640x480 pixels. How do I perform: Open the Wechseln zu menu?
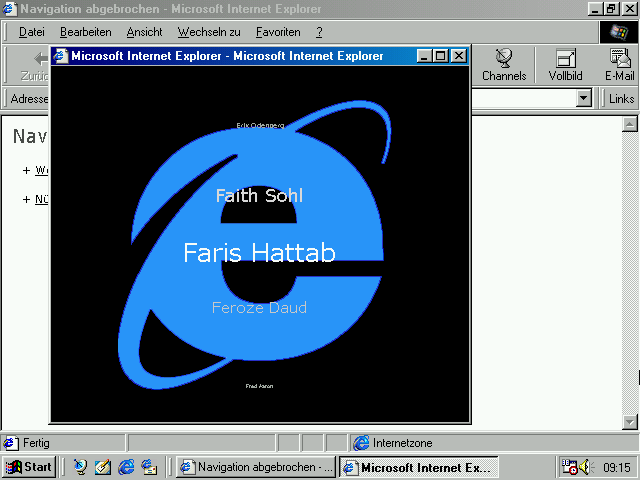pos(209,32)
